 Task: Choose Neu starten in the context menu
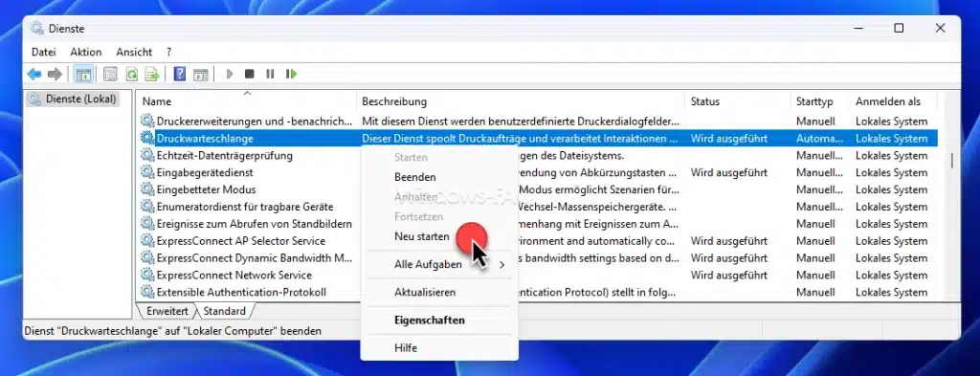(439, 236)
